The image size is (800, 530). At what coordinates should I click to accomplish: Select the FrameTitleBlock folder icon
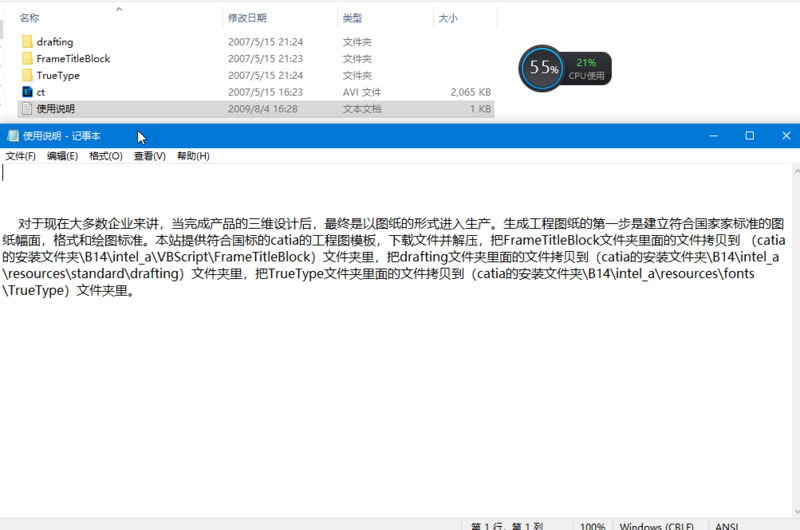[28, 58]
